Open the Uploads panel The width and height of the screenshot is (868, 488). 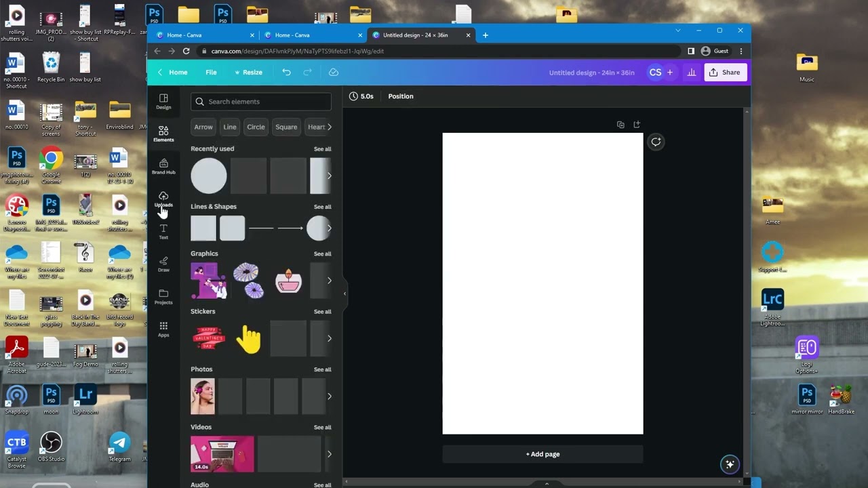tap(163, 199)
